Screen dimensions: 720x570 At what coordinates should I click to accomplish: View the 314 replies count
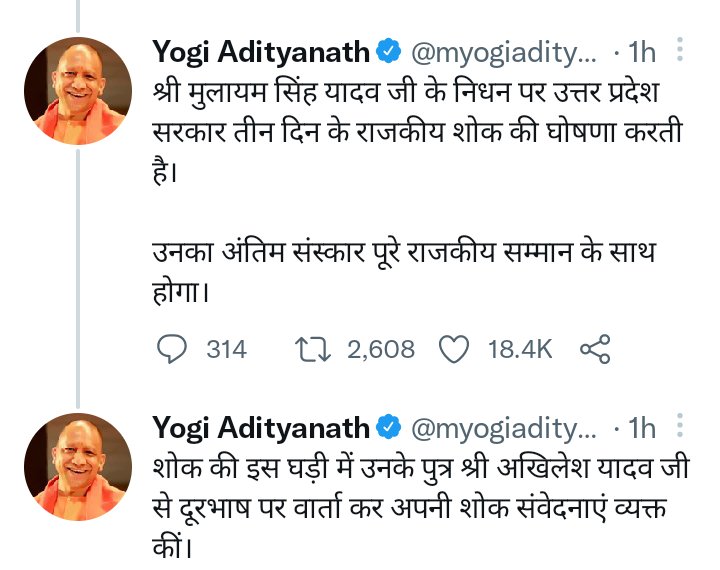226,349
